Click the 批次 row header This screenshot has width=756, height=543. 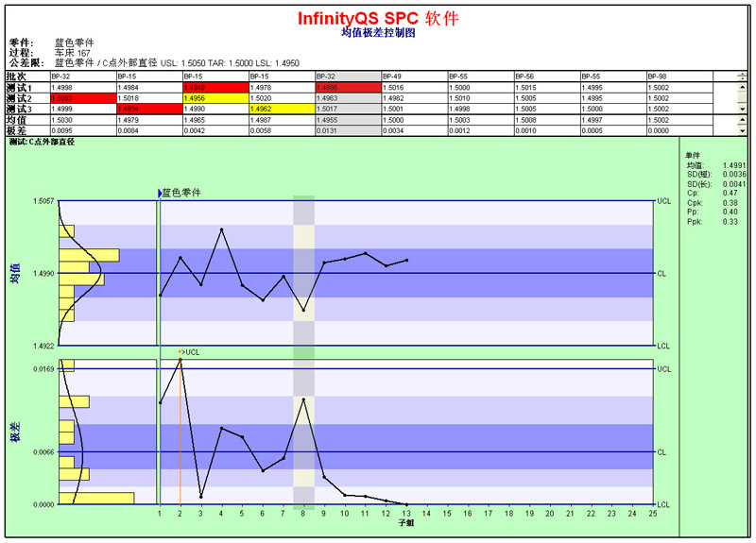pos(27,76)
